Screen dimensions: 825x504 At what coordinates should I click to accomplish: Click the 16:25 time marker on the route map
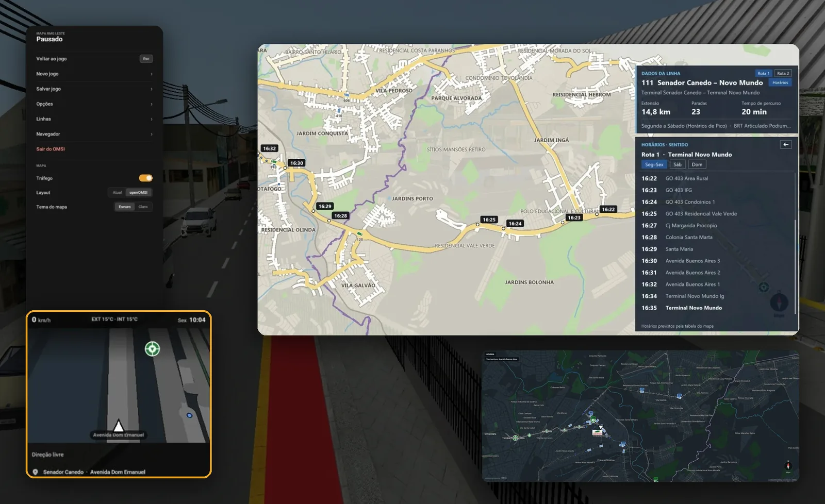pyautogui.click(x=489, y=220)
